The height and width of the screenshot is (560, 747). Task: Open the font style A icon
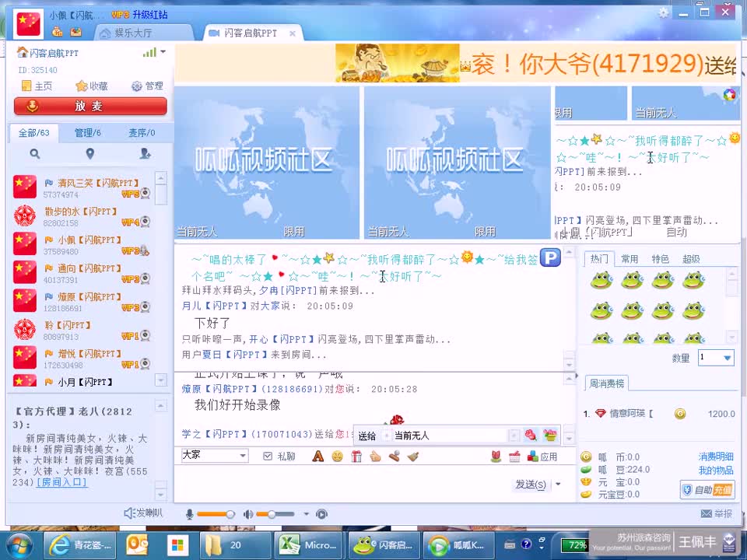pos(317,457)
